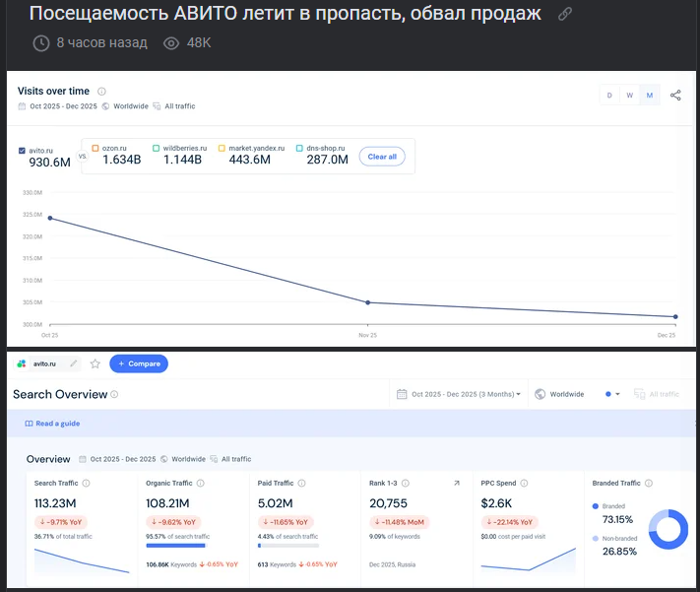
Task: Open info icon next to Visits over time
Action: pos(101,92)
